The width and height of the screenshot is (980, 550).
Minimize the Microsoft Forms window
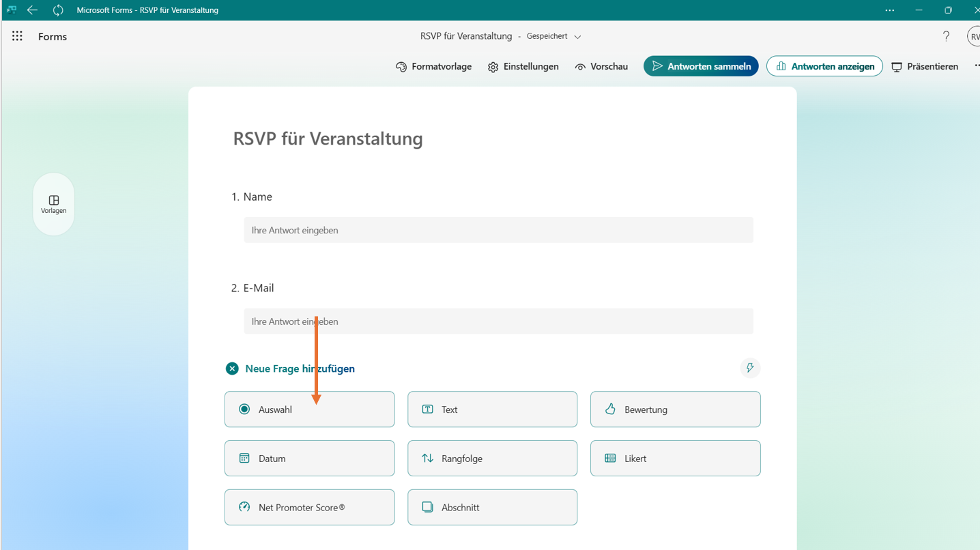(x=919, y=10)
